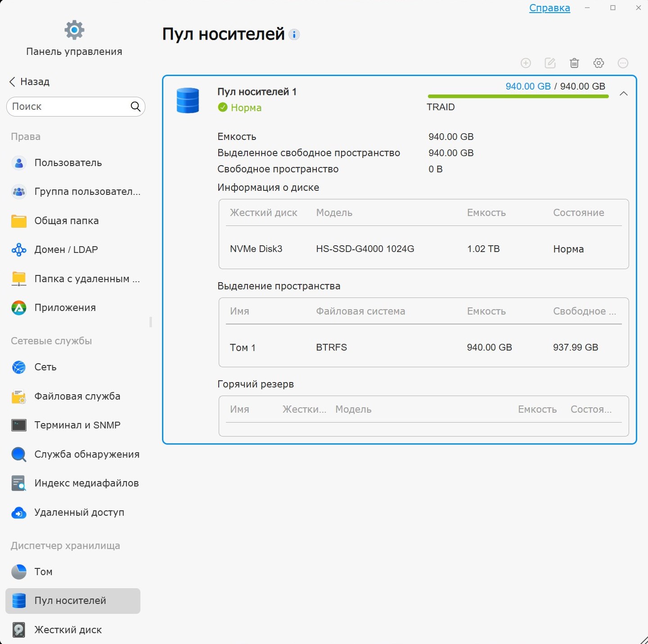Click the Состояние column header in disk table
Viewport: 648px width, 644px height.
[x=579, y=213]
